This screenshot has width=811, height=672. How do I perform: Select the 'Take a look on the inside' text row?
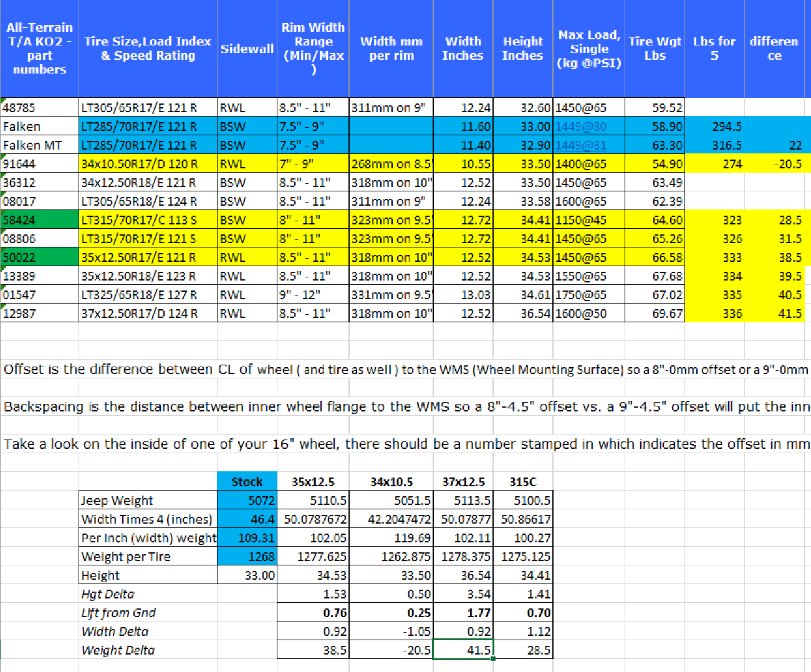[405, 444]
